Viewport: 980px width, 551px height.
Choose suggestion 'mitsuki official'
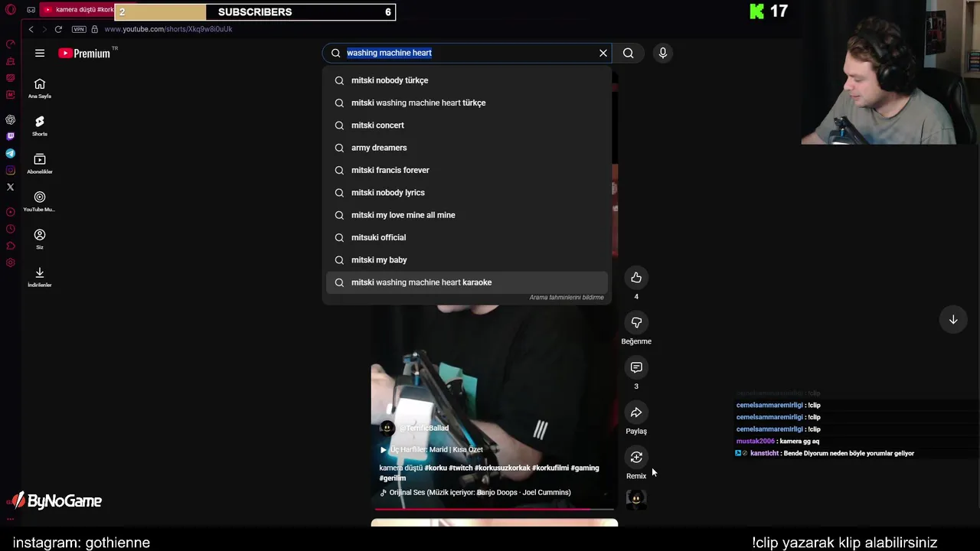(x=467, y=237)
